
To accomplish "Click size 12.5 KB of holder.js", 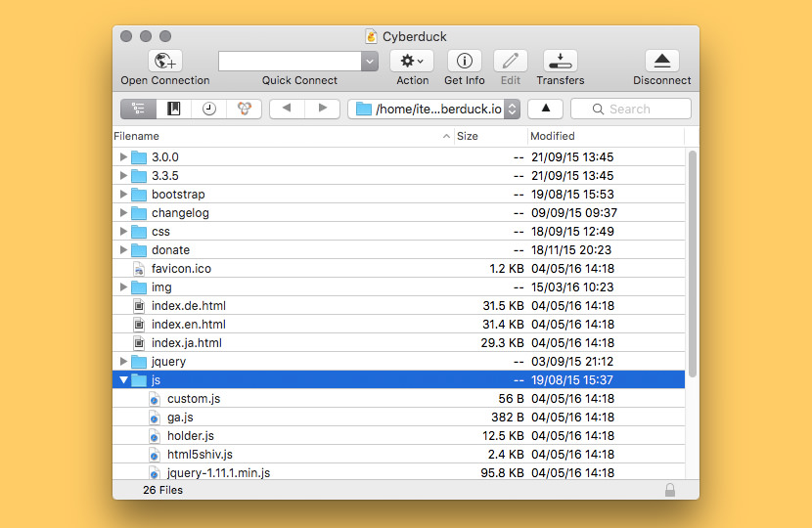I will coord(504,436).
